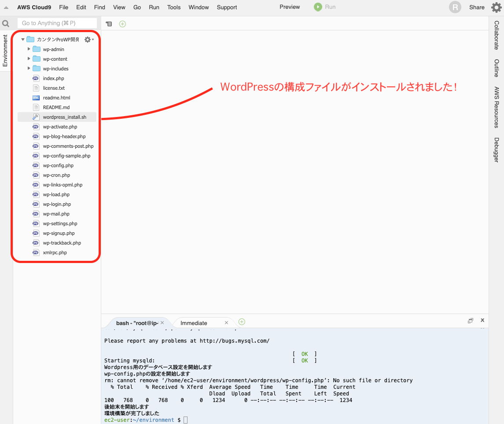Image resolution: width=504 pixels, height=424 pixels.
Task: Click the user avatar R icon
Action: [455, 7]
